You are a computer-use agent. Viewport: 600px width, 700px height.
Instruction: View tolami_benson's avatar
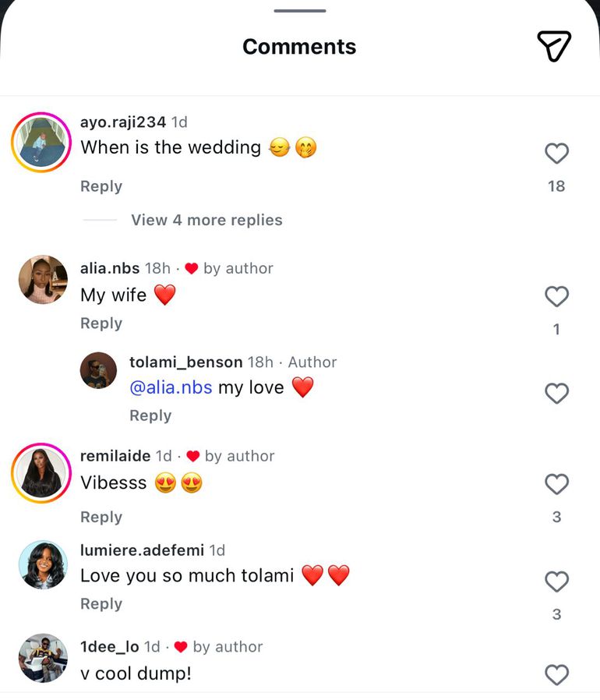98,369
